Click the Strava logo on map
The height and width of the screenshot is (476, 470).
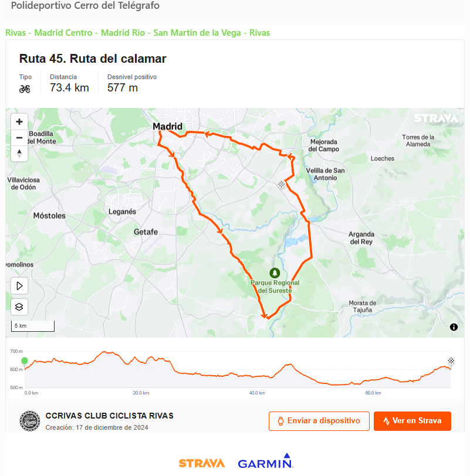tap(435, 118)
